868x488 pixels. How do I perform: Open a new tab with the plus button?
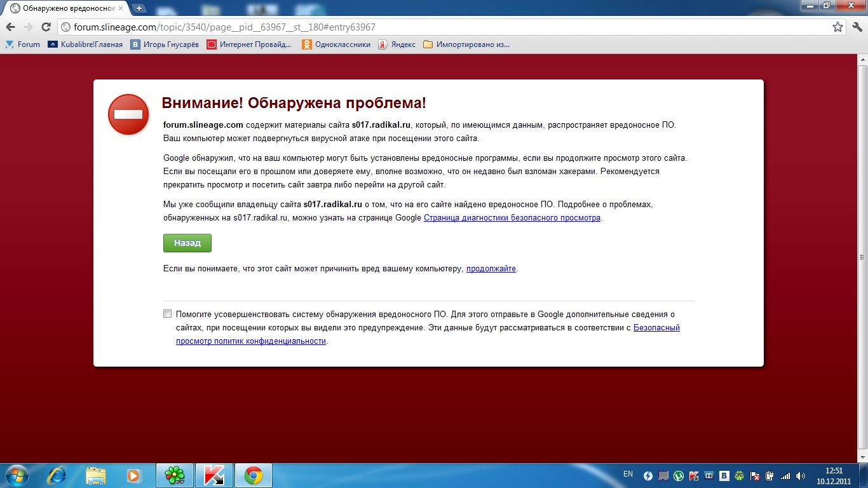pyautogui.click(x=139, y=8)
